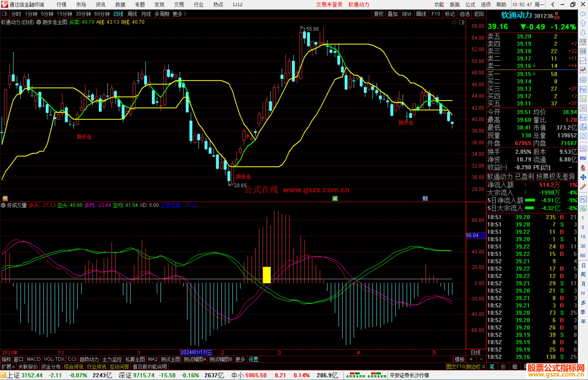The height and width of the screenshot is (380, 588).
Task: Expand the 扩展 panel at bottom
Action: point(8,367)
